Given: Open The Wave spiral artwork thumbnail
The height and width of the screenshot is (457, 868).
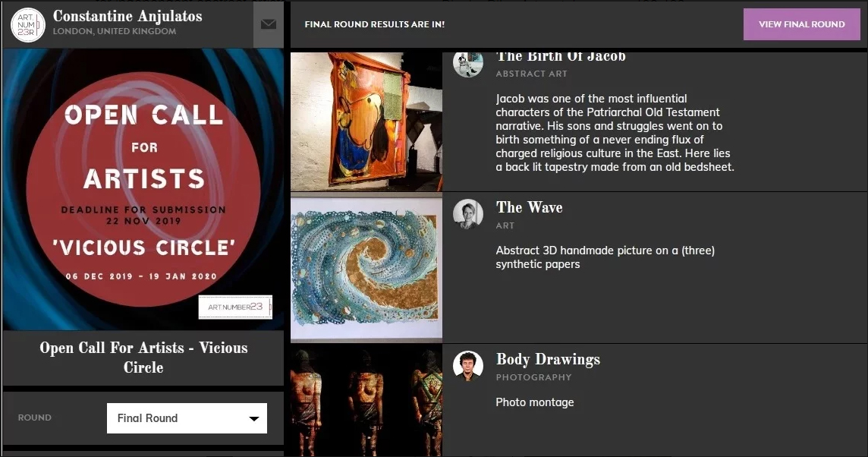Looking at the screenshot, I should [366, 268].
